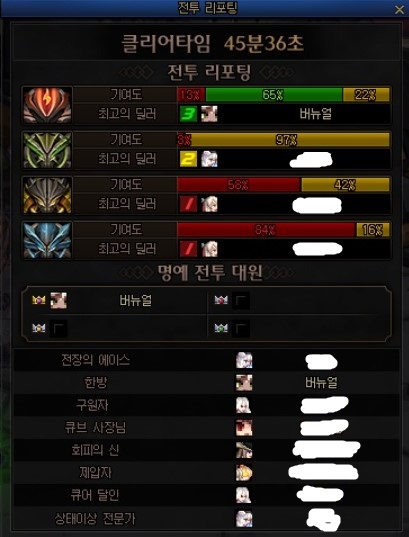Click the 큐어 달인 award row label
The image size is (409, 537).
[x=95, y=495]
